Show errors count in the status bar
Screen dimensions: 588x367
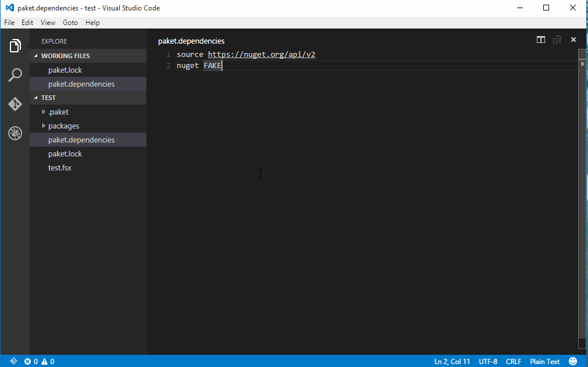(31, 361)
